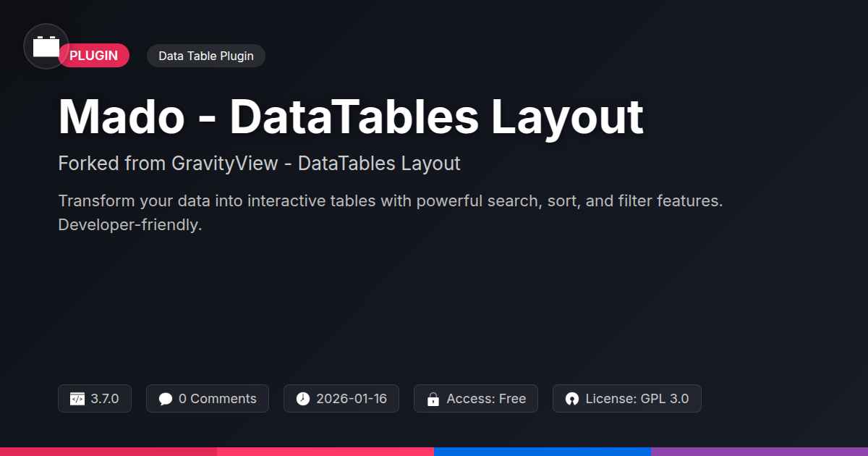Image resolution: width=868 pixels, height=456 pixels.
Task: Click the License: GPL 3.0 badge
Action: pyautogui.click(x=627, y=399)
